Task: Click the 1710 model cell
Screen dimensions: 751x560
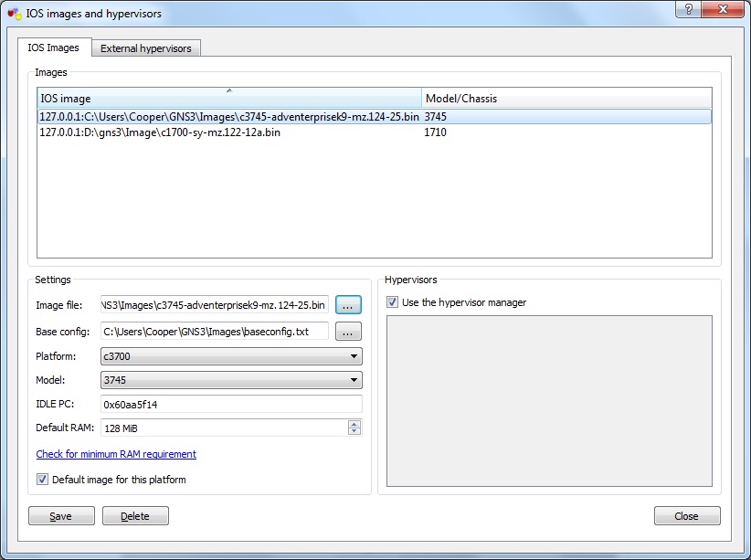Action: click(x=436, y=132)
